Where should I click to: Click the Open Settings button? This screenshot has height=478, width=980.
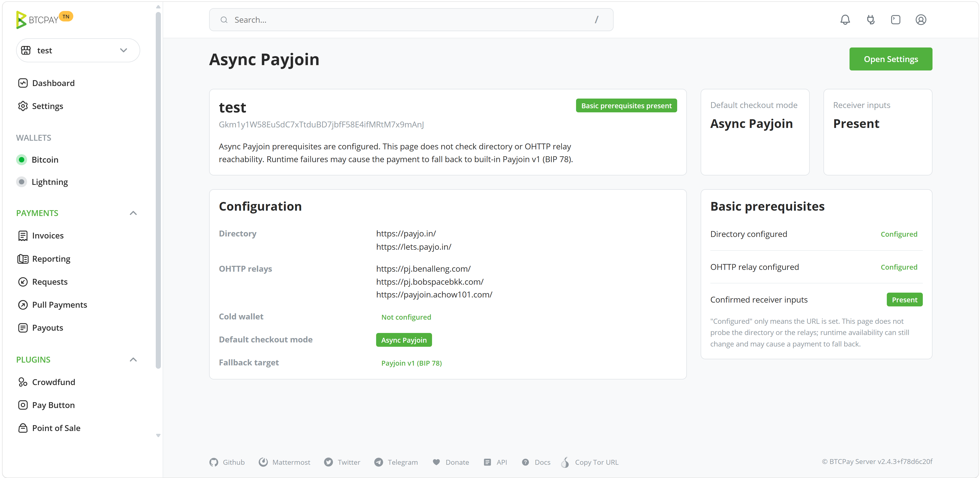click(x=891, y=59)
